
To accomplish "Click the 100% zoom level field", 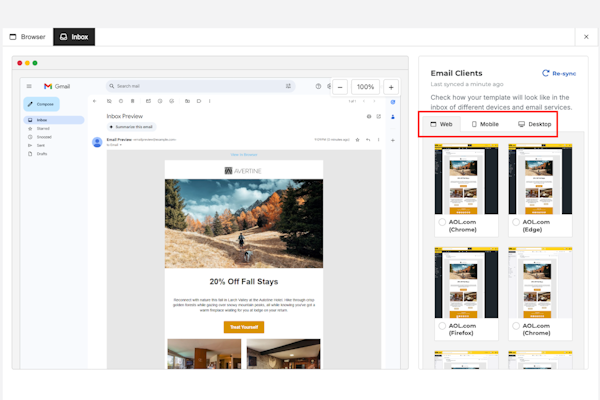I will pyautogui.click(x=365, y=87).
